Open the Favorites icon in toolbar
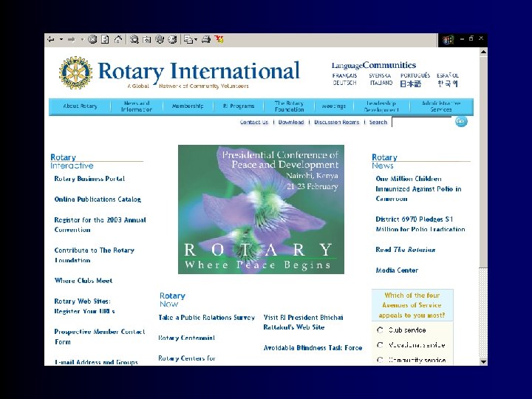The width and height of the screenshot is (532, 399). [x=146, y=40]
